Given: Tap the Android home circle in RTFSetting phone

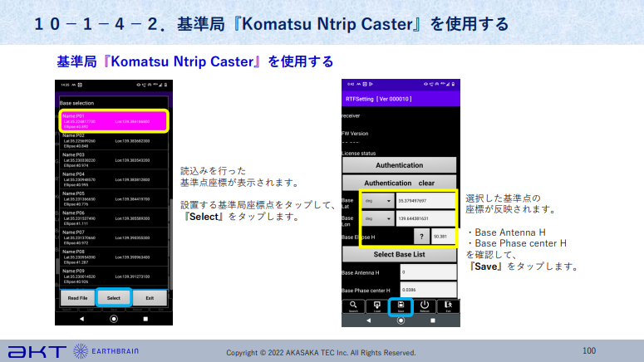Looking at the screenshot, I should tap(401, 320).
